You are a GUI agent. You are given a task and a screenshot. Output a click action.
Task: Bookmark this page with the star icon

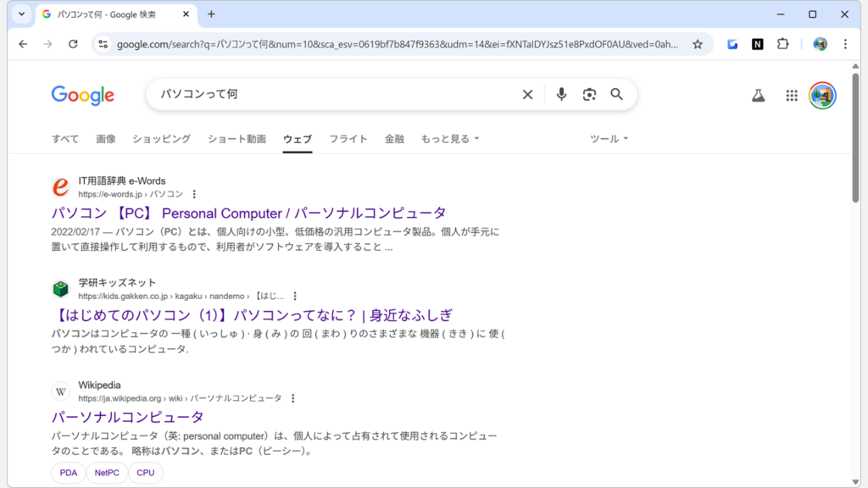(698, 44)
